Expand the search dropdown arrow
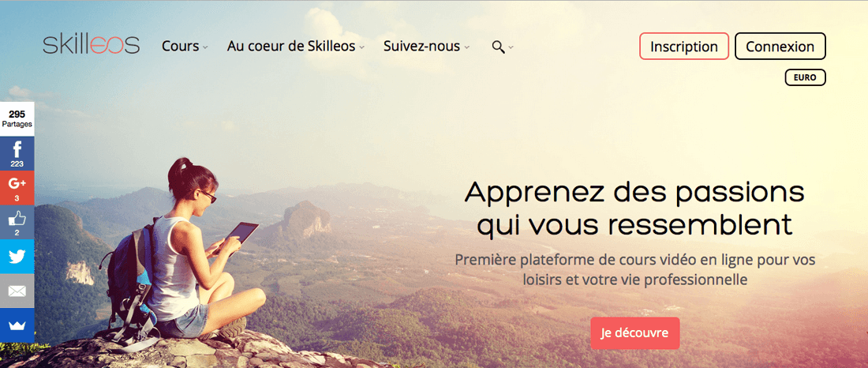This screenshot has width=868, height=368. click(511, 47)
